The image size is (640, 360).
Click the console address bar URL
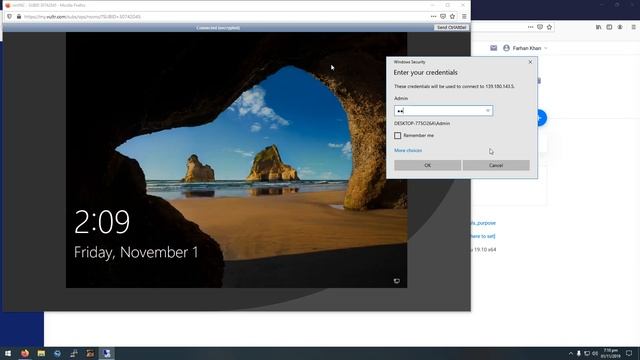pos(82,17)
